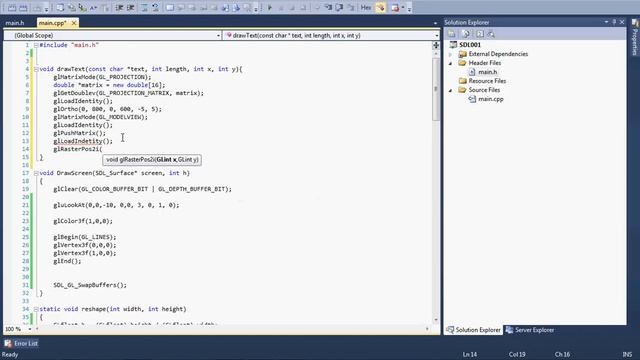Click the editor vertical scrollbar thumb

436,89
